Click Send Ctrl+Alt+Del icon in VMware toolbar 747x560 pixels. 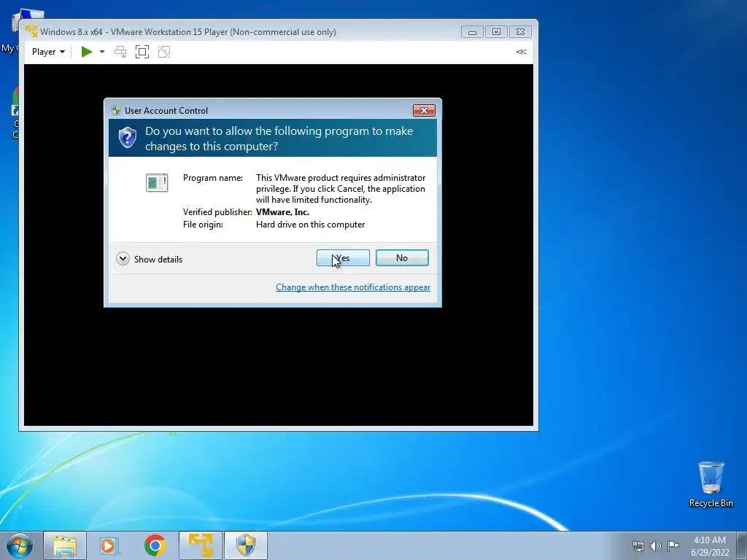(x=120, y=52)
